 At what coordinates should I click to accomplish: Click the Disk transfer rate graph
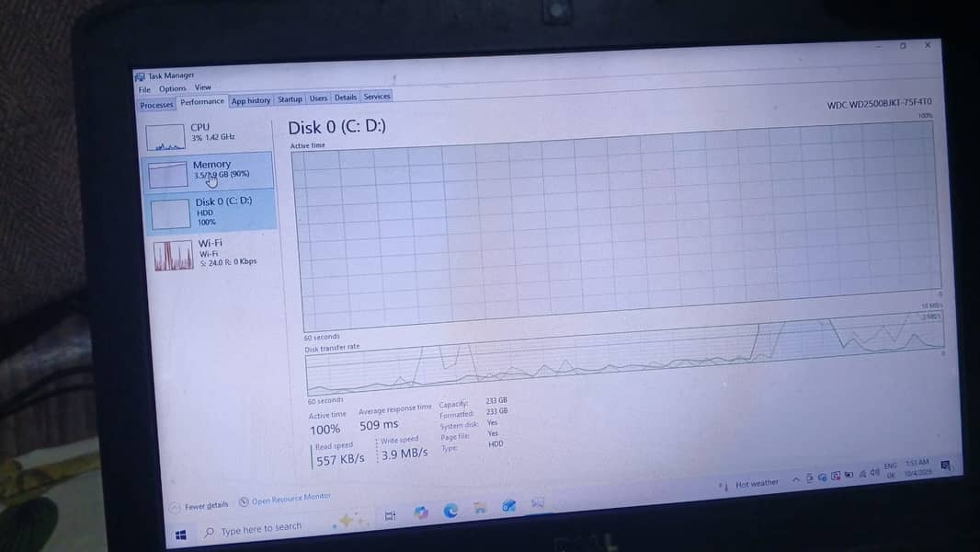coord(625,354)
